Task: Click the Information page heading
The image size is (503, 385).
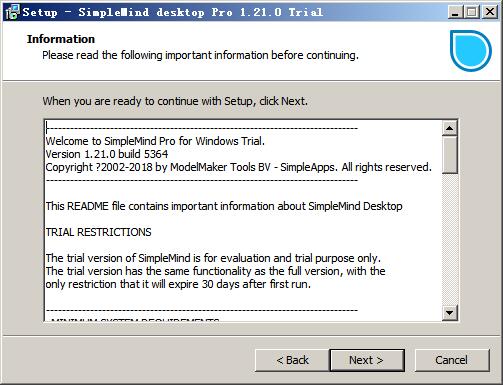Action: point(61,39)
